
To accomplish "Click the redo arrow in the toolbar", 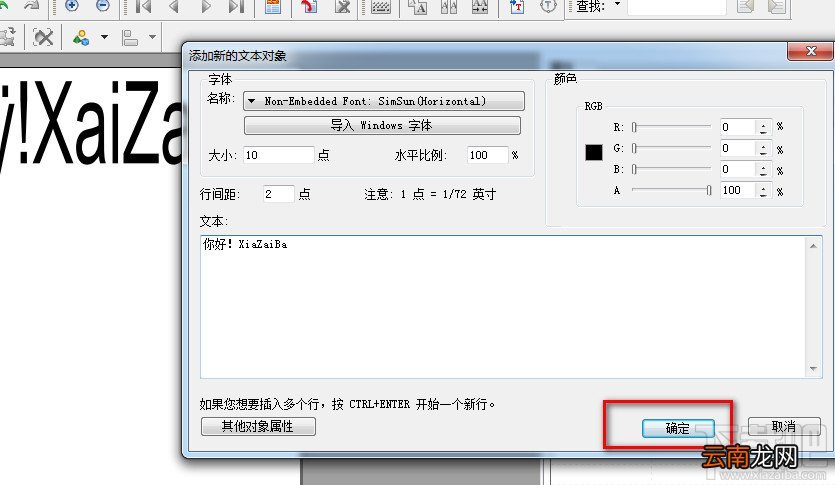I will click(x=31, y=5).
